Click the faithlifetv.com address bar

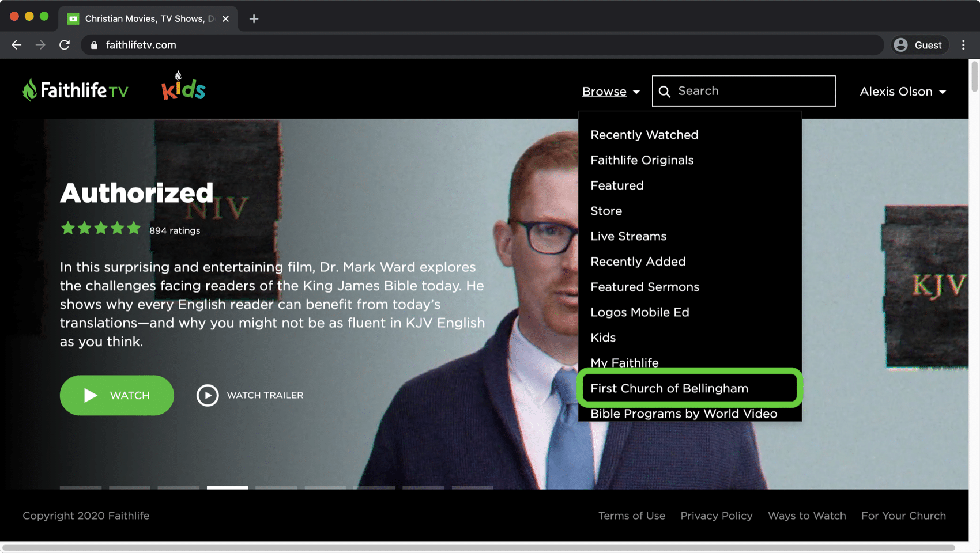click(482, 45)
